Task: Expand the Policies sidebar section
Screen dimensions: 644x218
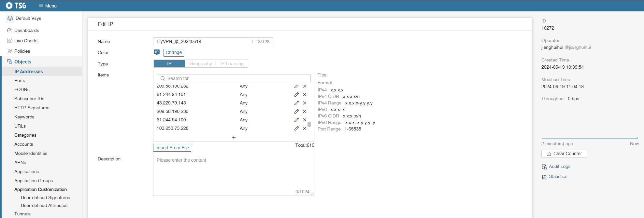Action: [22, 51]
